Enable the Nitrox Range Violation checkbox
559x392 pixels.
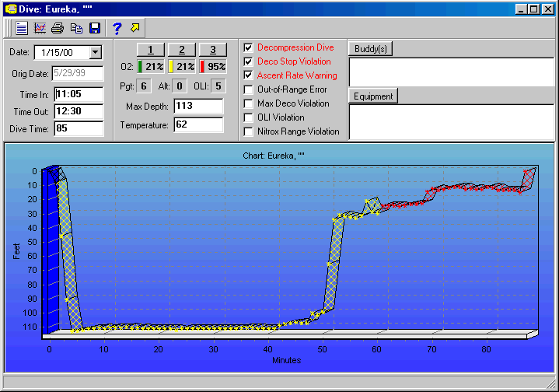coord(248,131)
